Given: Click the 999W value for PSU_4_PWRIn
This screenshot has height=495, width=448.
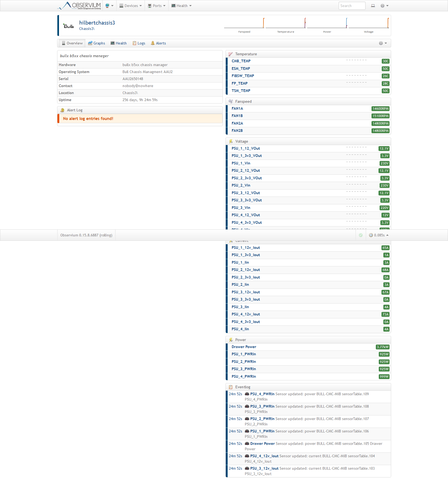Looking at the screenshot, I should pos(384,377).
